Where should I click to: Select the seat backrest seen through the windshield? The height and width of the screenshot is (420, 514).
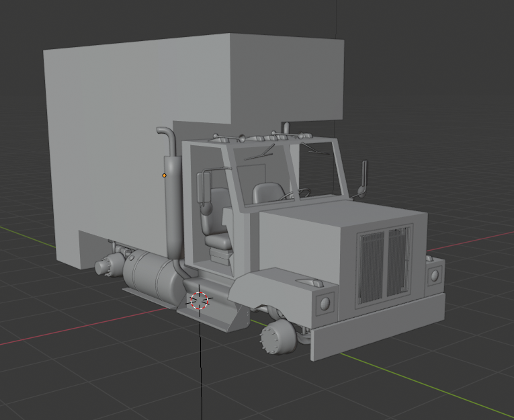268,194
